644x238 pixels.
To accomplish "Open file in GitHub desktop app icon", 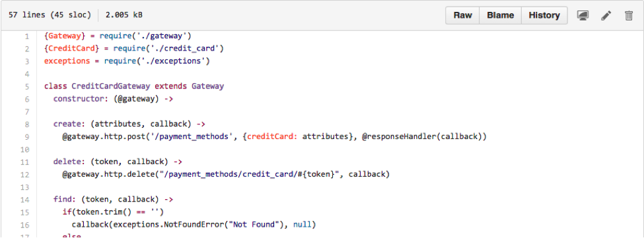I will pyautogui.click(x=583, y=16).
